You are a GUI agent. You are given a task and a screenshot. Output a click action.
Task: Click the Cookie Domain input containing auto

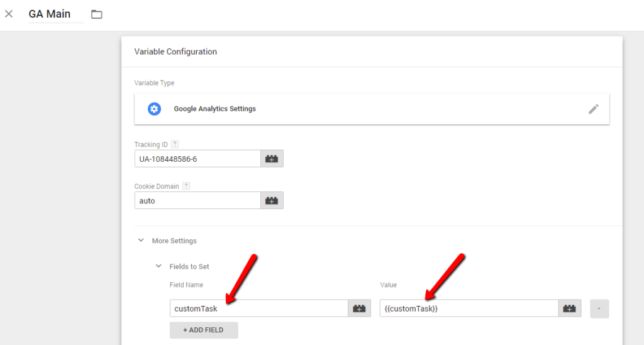197,201
